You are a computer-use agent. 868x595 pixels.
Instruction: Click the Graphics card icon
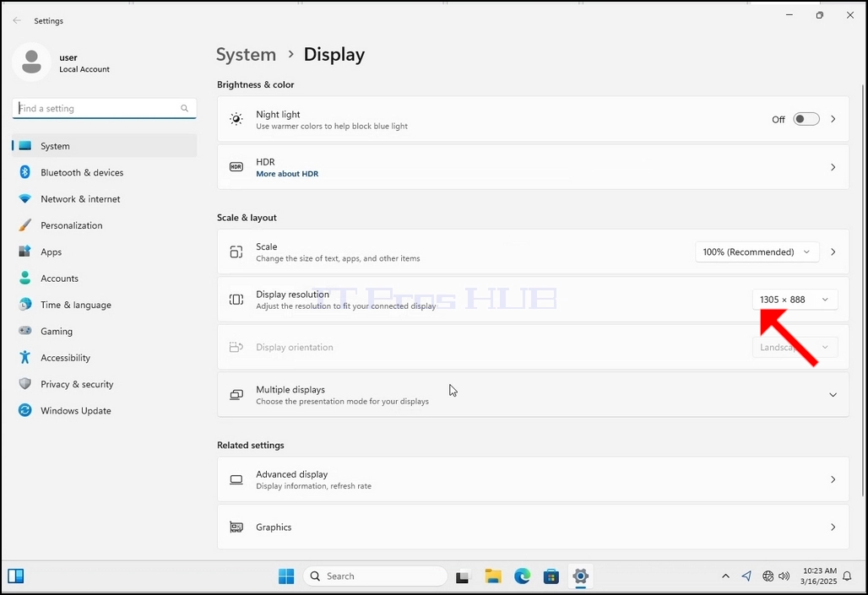tap(236, 527)
